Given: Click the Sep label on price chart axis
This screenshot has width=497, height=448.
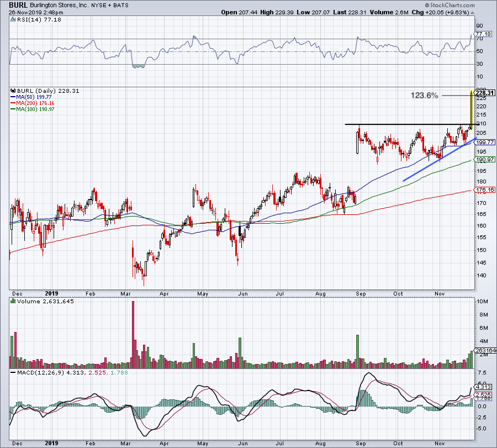Looking at the screenshot, I should (x=361, y=293).
